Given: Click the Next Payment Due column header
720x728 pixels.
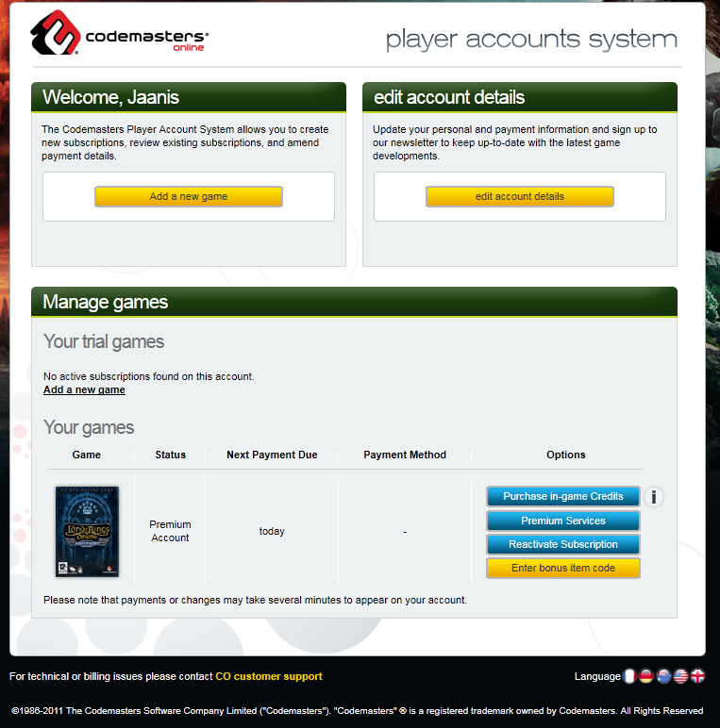Looking at the screenshot, I should coord(272,455).
